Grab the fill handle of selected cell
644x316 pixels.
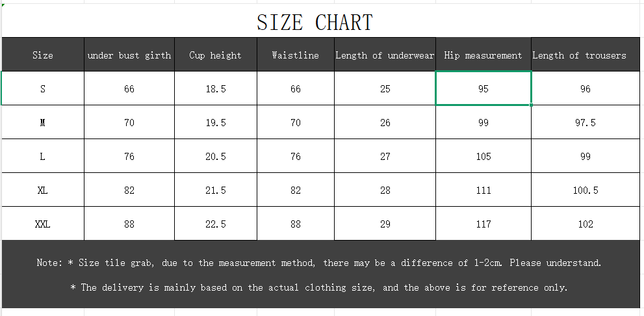point(531,105)
